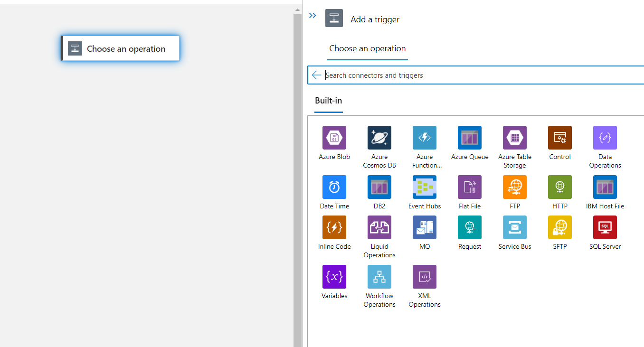This screenshot has width=644, height=347.
Task: Select the Data Operations connector
Action: pos(605,138)
